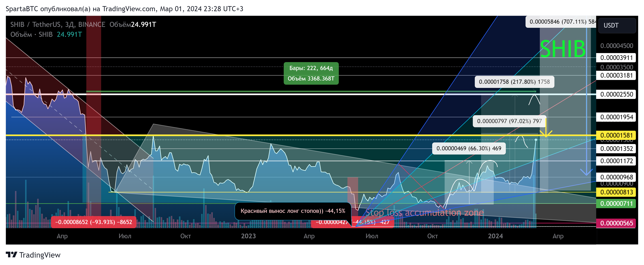Image resolution: width=644 pixels, height=265 pixels.
Task: Select the 0.00005846 (707.11%) price range label
Action: 561,22
